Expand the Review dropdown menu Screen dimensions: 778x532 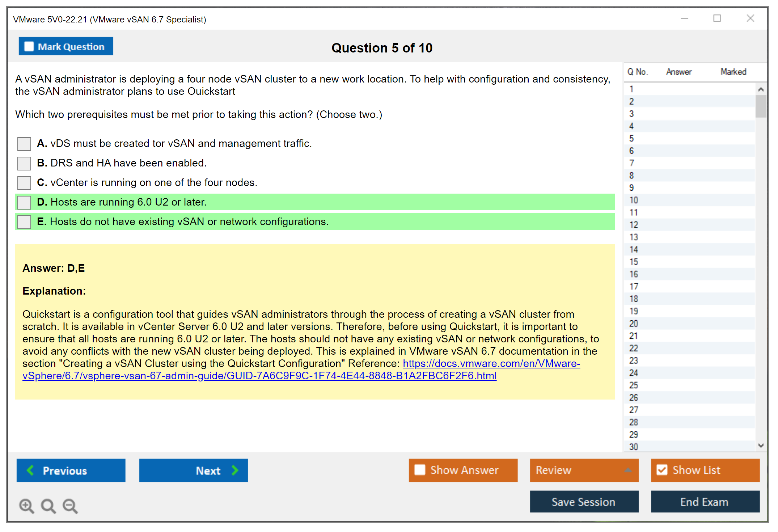pyautogui.click(x=628, y=470)
